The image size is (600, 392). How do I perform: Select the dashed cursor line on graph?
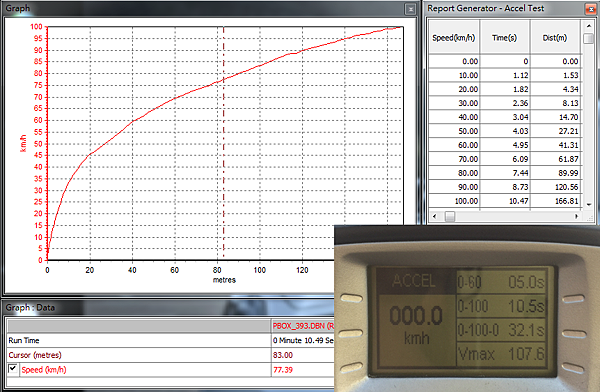[x=223, y=144]
